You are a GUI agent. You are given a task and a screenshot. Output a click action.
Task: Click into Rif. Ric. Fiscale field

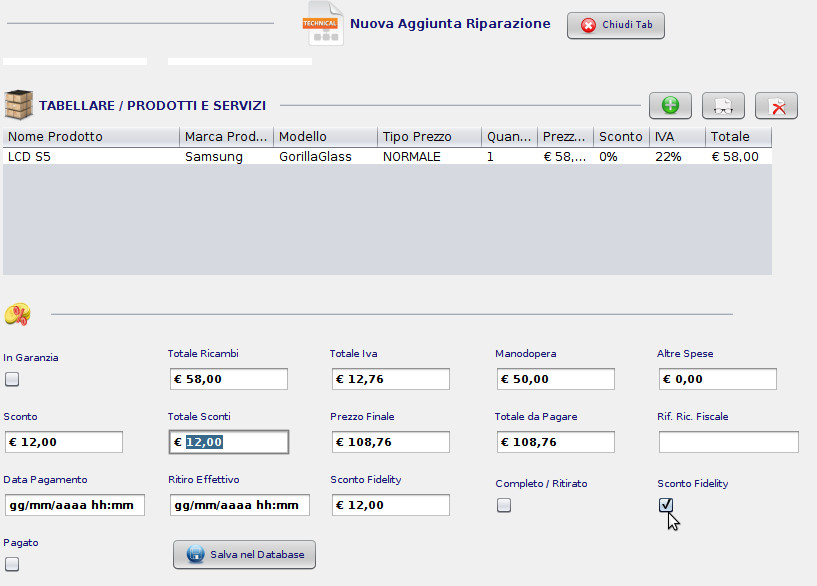coord(728,442)
